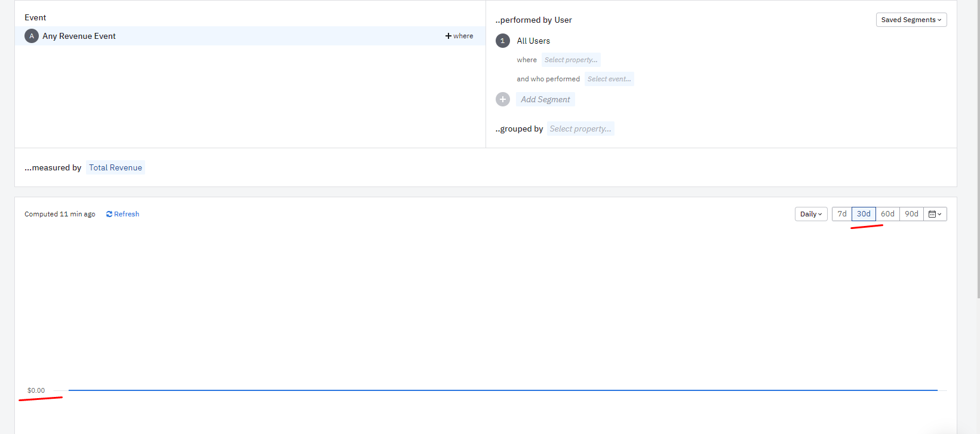Screen dimensions: 980x434
Task: Click the segment 1 number badge
Action: 503,41
